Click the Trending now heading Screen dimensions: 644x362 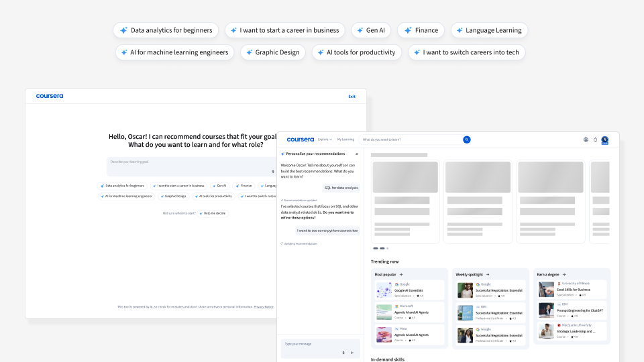point(385,262)
